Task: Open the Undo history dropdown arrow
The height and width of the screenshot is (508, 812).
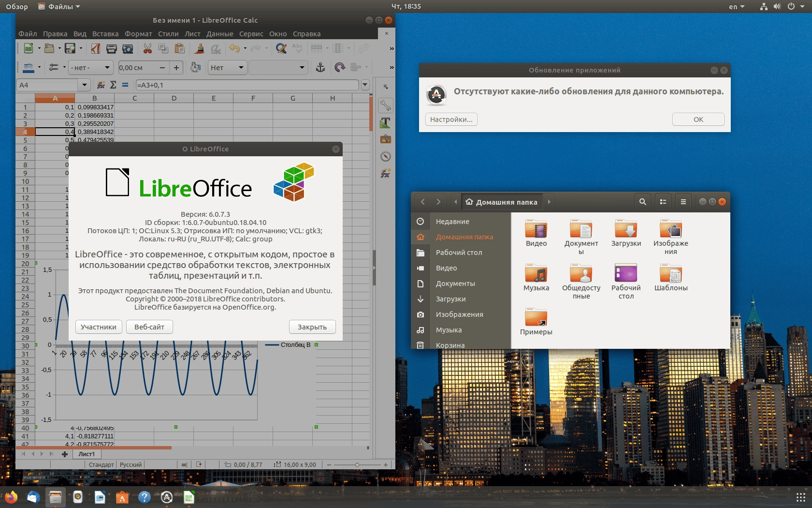Action: (245, 48)
